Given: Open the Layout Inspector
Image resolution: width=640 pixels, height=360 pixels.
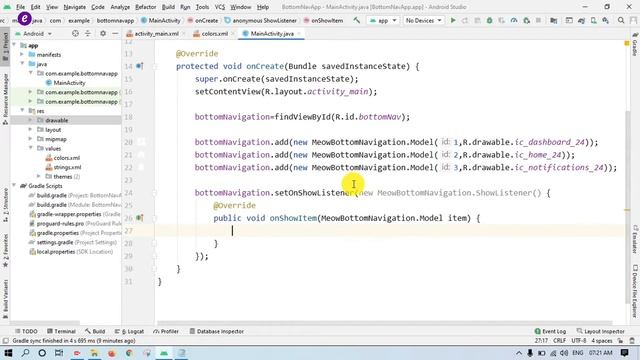Looking at the screenshot, I should tap(600, 331).
